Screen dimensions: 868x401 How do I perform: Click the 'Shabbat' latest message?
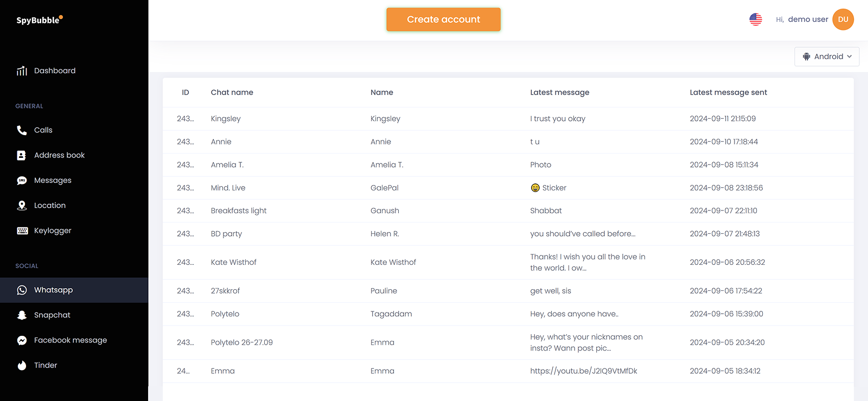(546, 211)
